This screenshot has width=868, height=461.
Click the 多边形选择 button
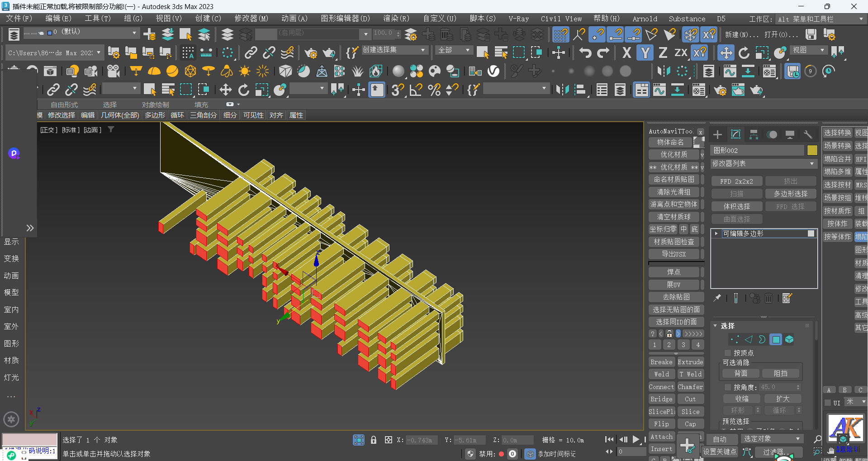coord(790,194)
